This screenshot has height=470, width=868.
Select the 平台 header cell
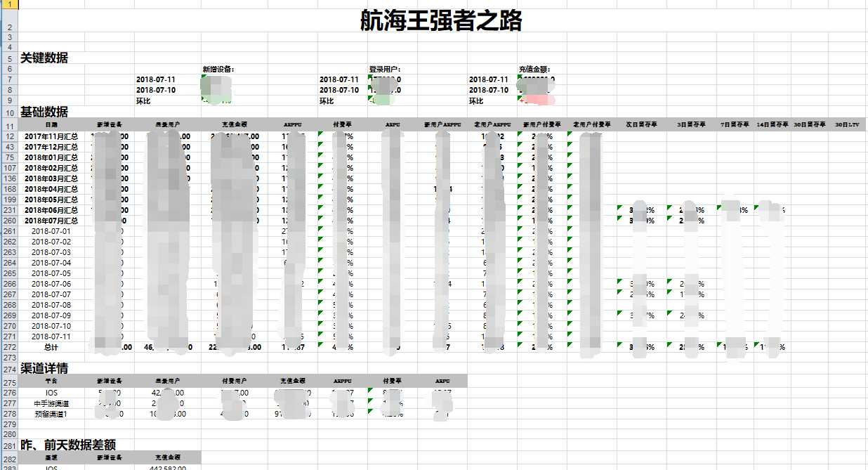pos(51,381)
